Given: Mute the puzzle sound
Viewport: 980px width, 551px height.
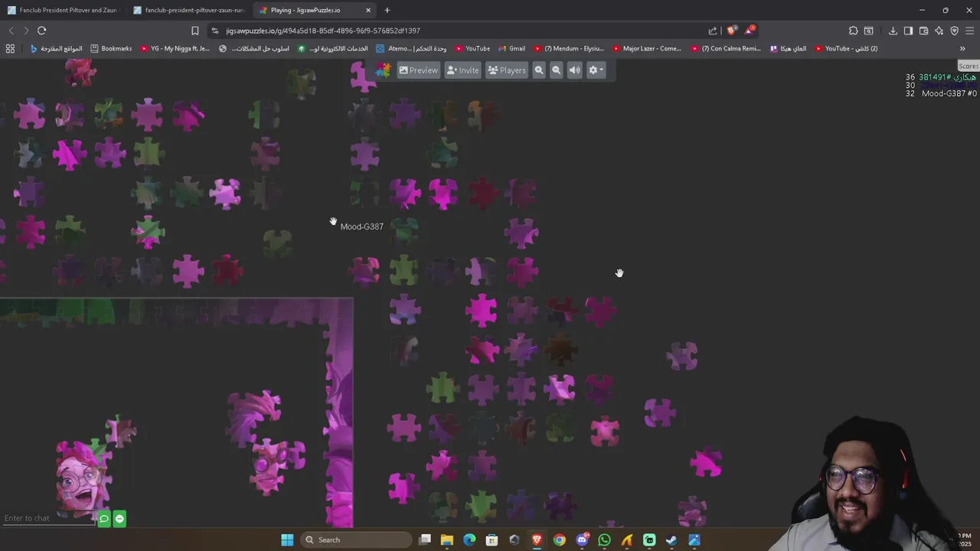Looking at the screenshot, I should (x=575, y=70).
